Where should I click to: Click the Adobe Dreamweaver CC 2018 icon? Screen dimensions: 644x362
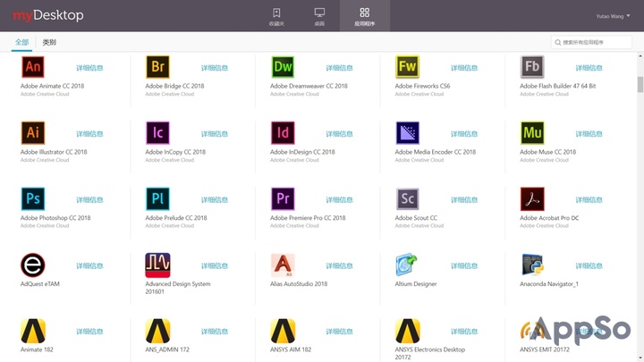[283, 67]
